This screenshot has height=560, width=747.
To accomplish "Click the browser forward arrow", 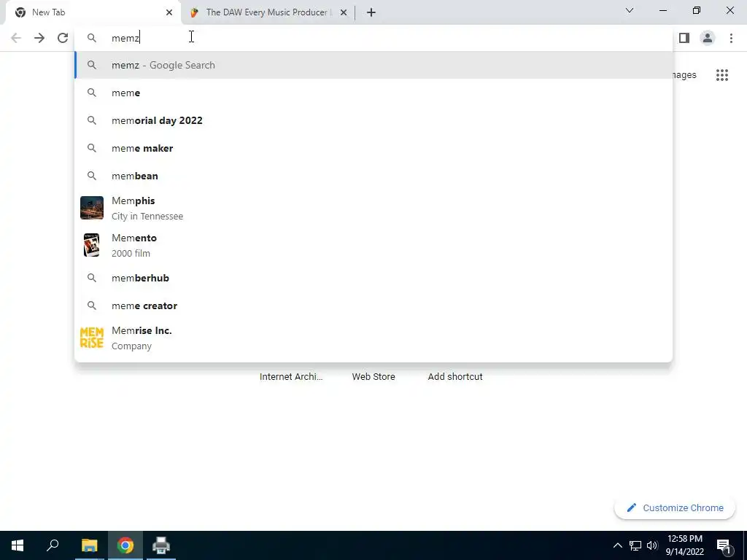I will coord(39,38).
